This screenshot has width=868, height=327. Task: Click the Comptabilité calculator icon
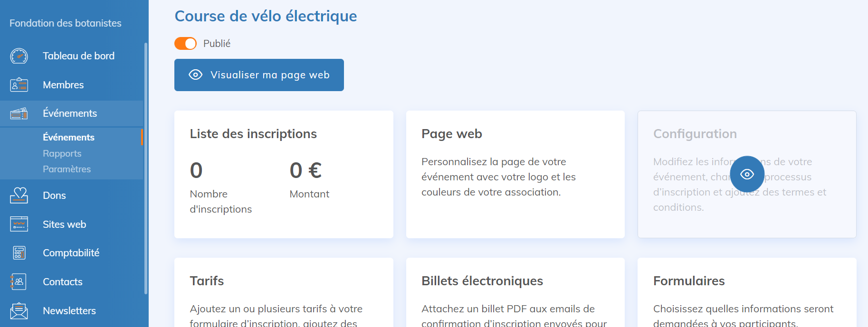pos(19,253)
